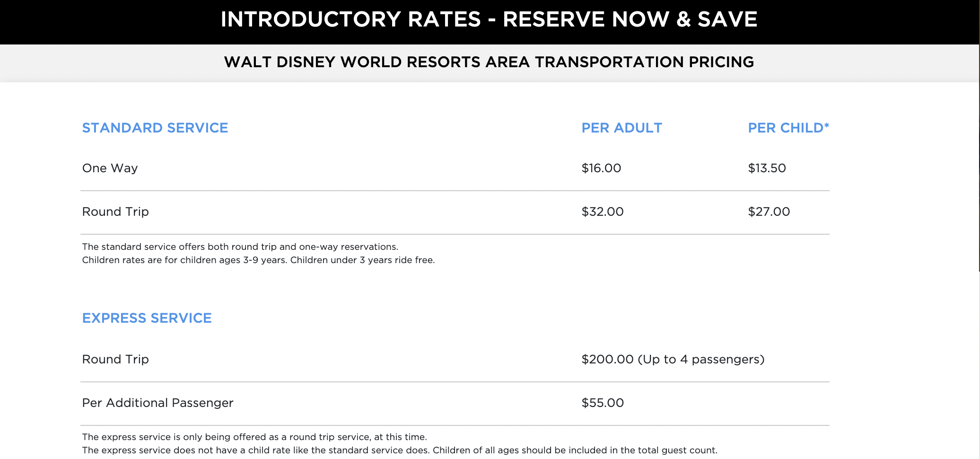Select the One Way row label
This screenshot has width=980, height=459.
point(110,168)
